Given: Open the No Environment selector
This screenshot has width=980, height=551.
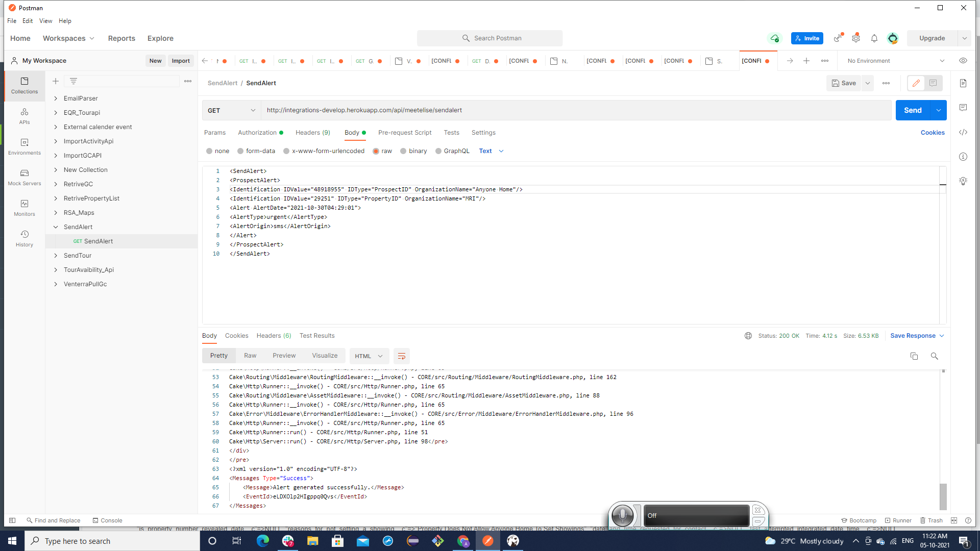Looking at the screenshot, I should click(x=896, y=61).
